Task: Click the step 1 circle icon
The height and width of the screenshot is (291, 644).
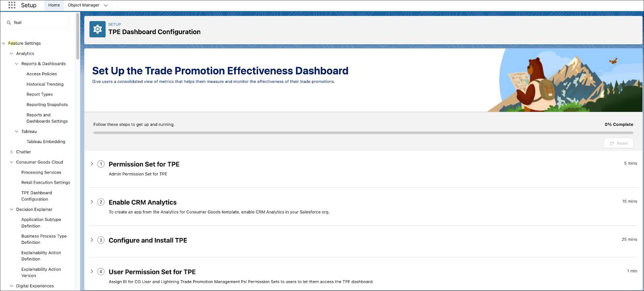Action: click(x=101, y=164)
